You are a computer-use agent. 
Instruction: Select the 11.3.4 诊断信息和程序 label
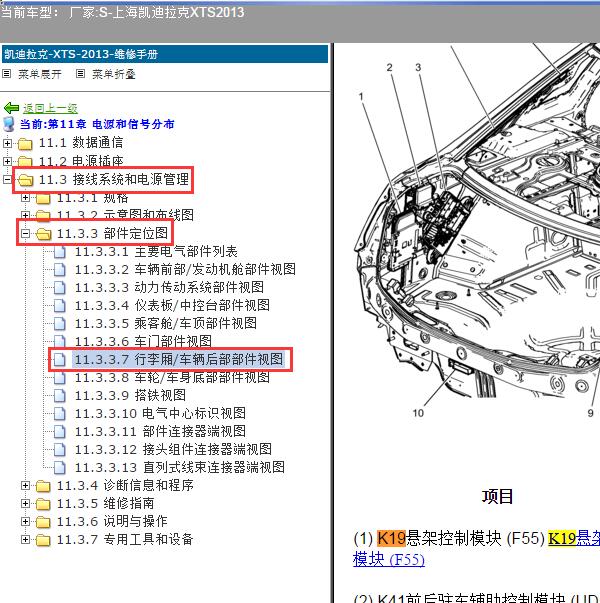pyautogui.click(x=125, y=485)
